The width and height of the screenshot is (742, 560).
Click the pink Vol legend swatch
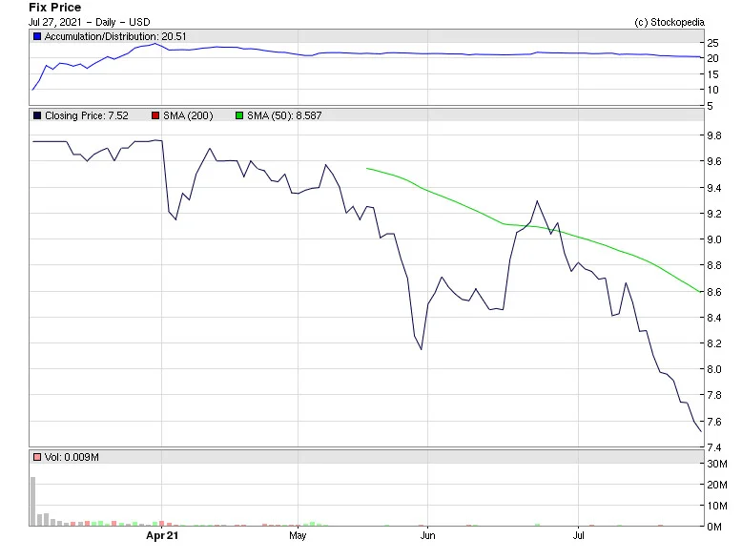[x=37, y=457]
